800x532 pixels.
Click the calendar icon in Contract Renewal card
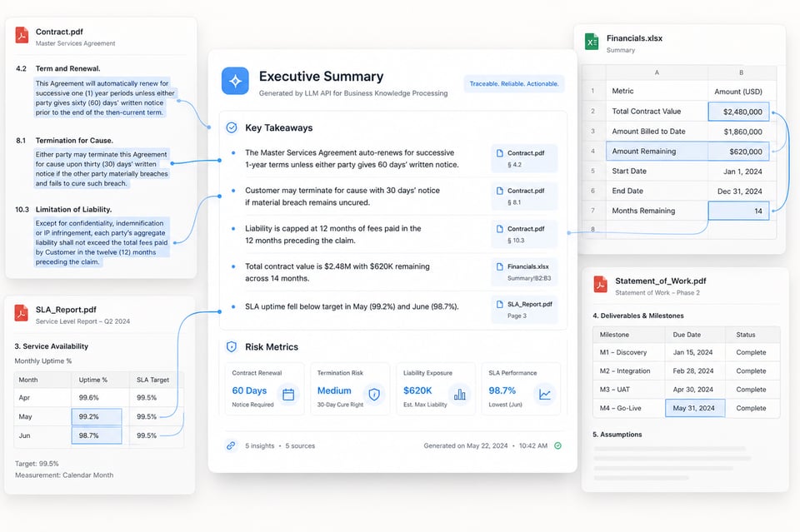(x=288, y=394)
